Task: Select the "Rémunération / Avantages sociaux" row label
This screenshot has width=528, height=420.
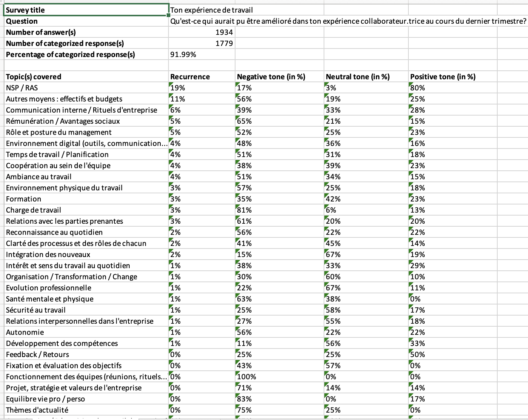Action: (x=63, y=121)
